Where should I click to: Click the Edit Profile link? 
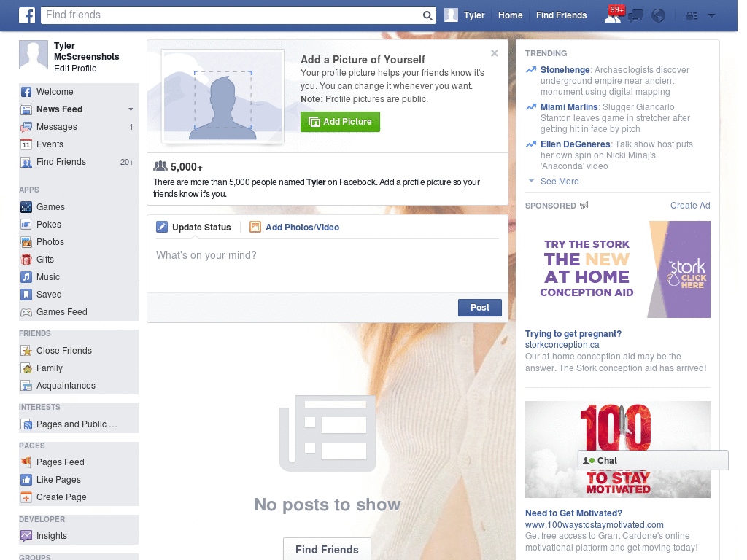75,69
